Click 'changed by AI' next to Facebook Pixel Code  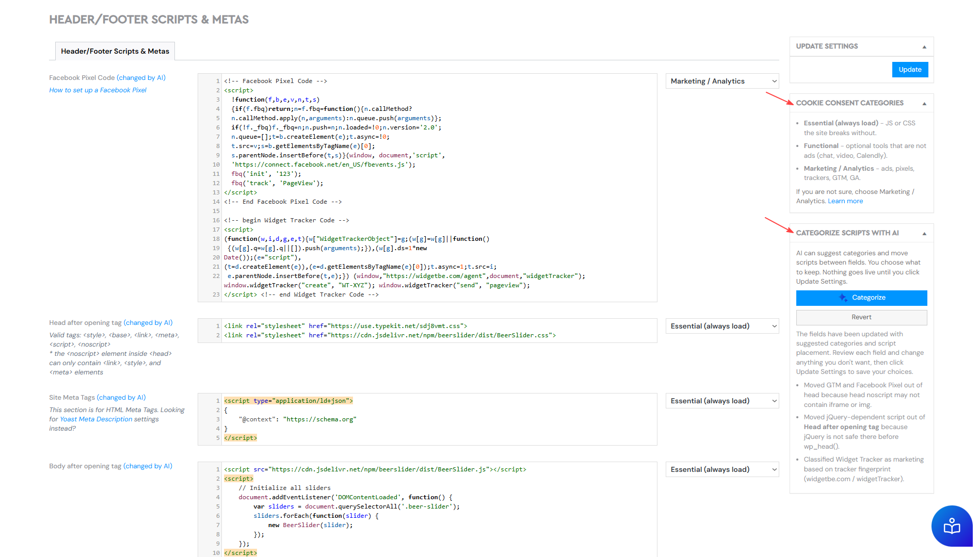pos(141,78)
